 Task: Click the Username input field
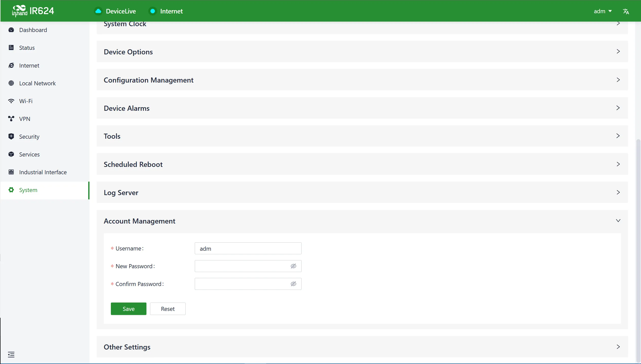tap(248, 248)
